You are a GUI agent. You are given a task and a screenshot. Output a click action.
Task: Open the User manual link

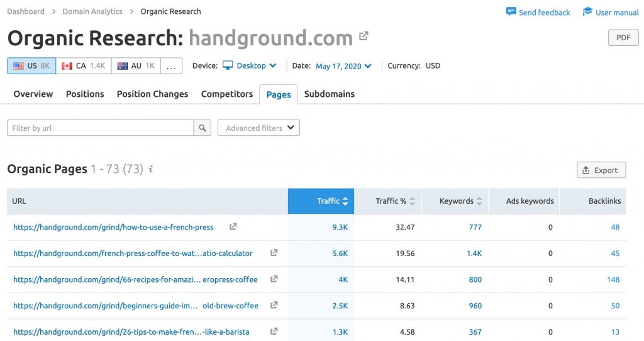(617, 13)
